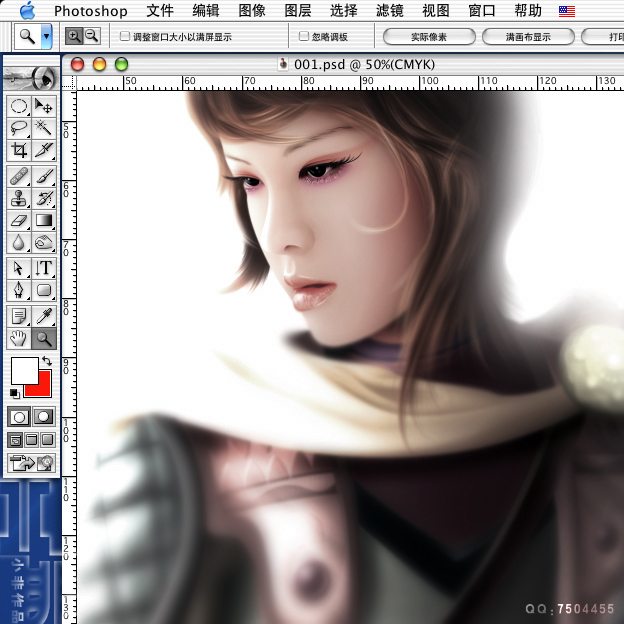
Task: Open the 编辑 menu
Action: pos(206,11)
